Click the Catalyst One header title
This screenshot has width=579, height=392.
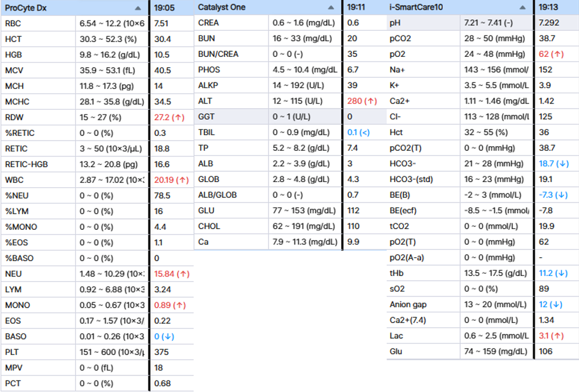pos(220,8)
